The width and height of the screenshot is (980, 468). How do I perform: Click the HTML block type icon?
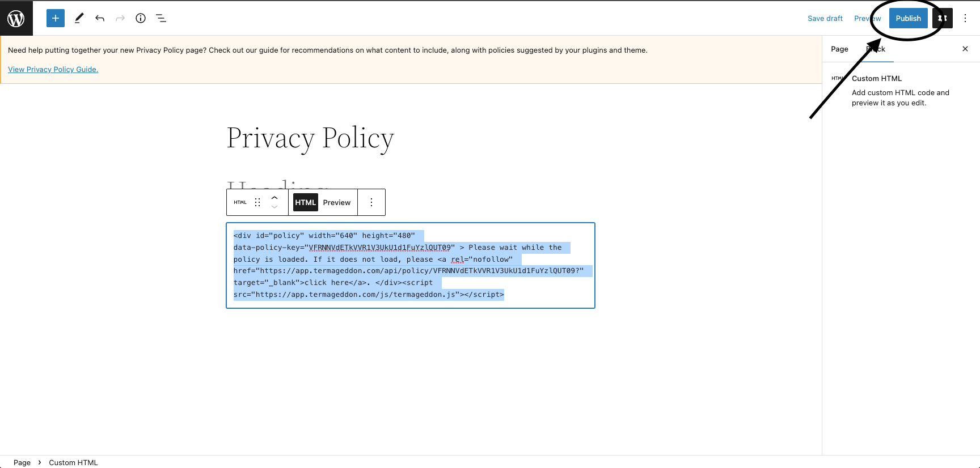(240, 202)
